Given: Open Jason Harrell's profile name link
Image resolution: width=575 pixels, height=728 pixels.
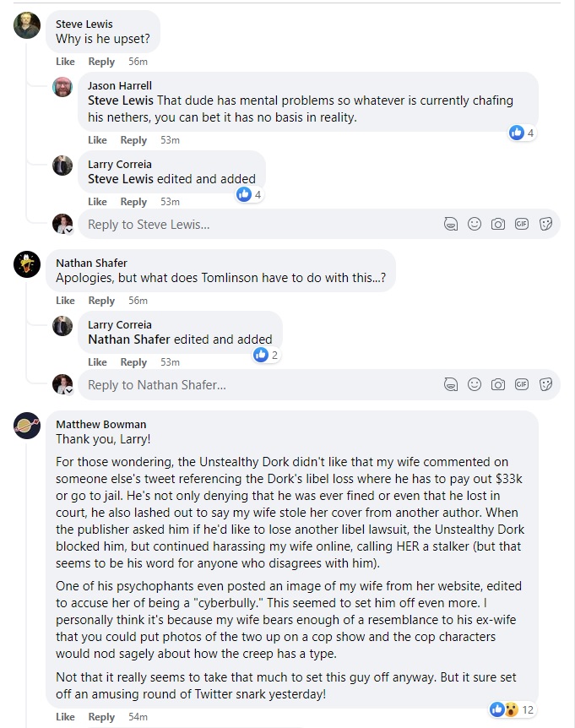Looking at the screenshot, I should click(x=119, y=85).
